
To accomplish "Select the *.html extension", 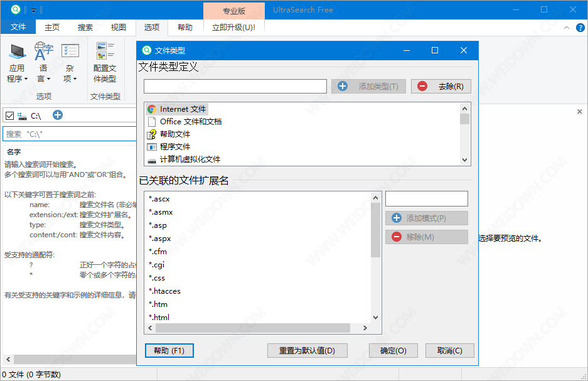I will pos(159,317).
